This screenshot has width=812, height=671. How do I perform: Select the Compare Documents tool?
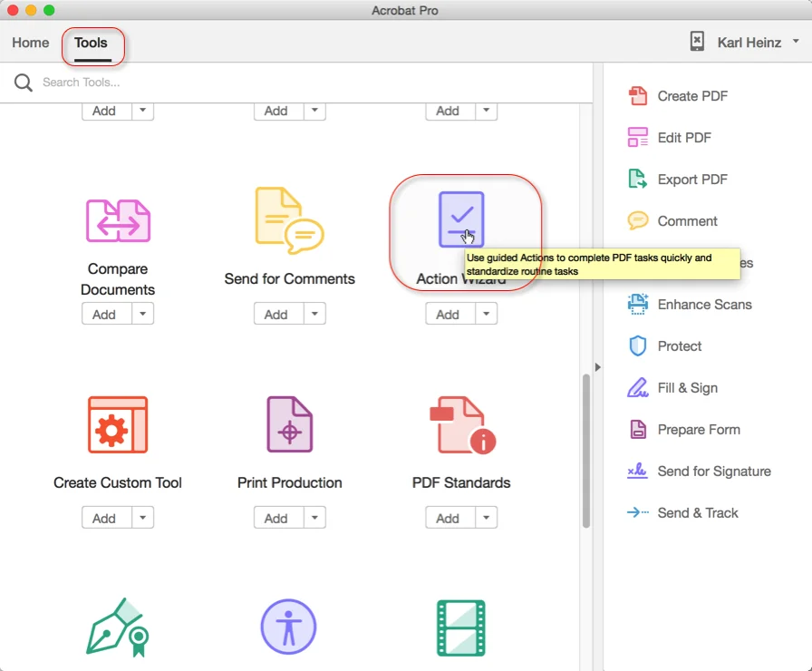[x=118, y=220]
